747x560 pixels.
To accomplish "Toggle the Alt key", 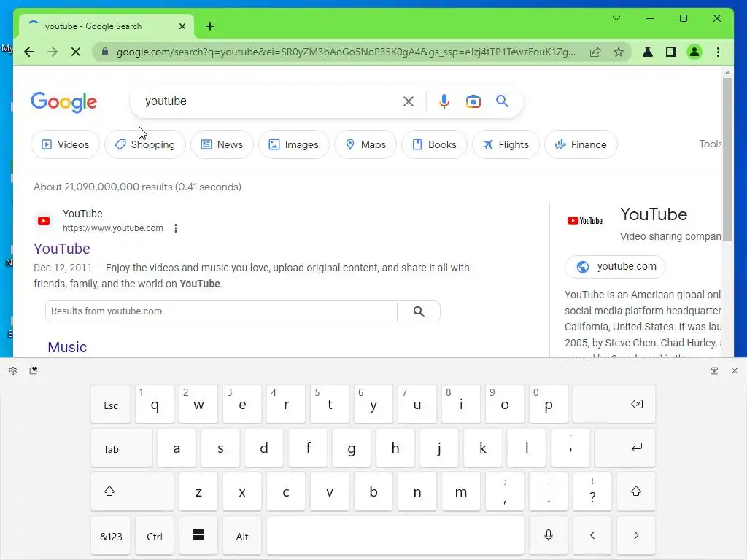I will tap(242, 536).
